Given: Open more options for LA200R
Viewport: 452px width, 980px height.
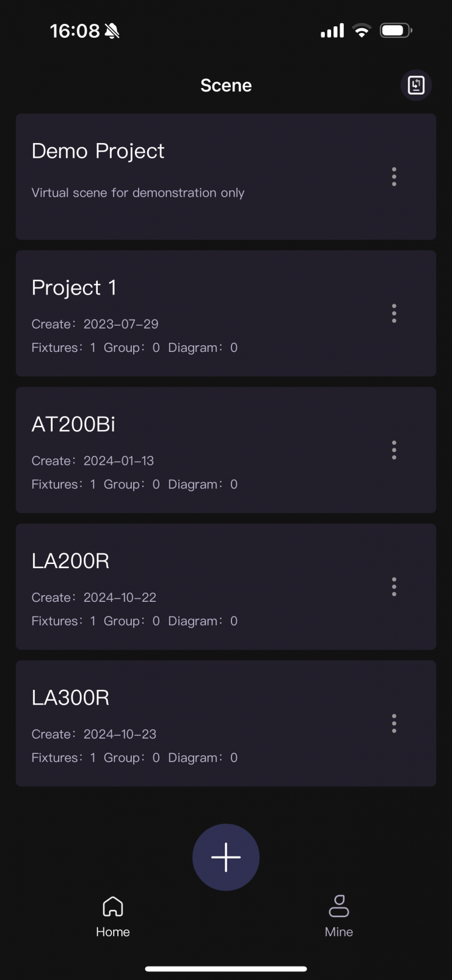Looking at the screenshot, I should click(394, 587).
